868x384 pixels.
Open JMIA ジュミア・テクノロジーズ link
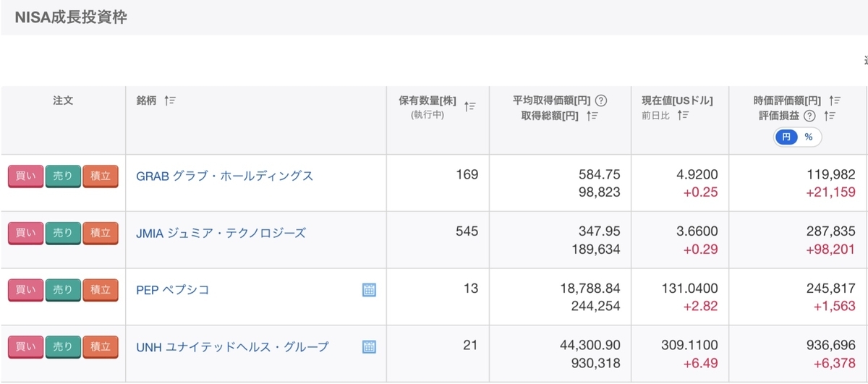tap(221, 233)
